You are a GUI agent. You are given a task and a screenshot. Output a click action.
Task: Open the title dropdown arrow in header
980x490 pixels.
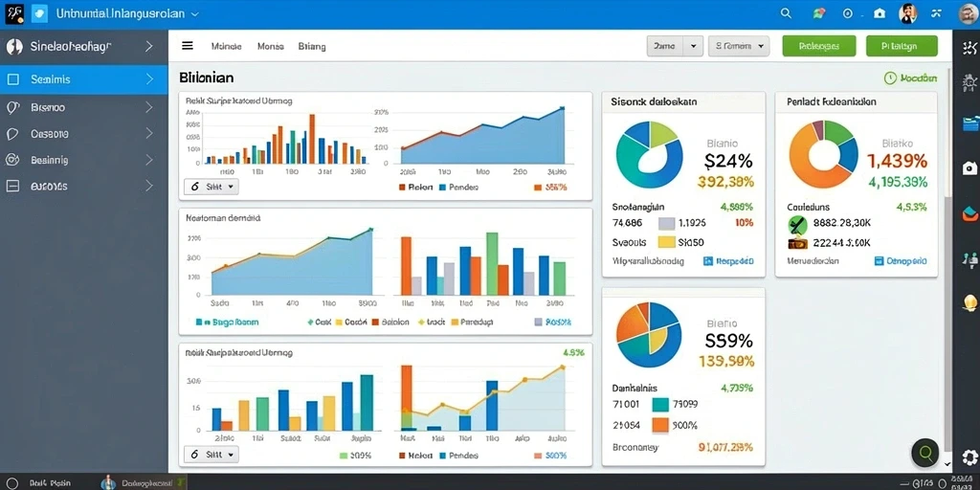pos(194,13)
